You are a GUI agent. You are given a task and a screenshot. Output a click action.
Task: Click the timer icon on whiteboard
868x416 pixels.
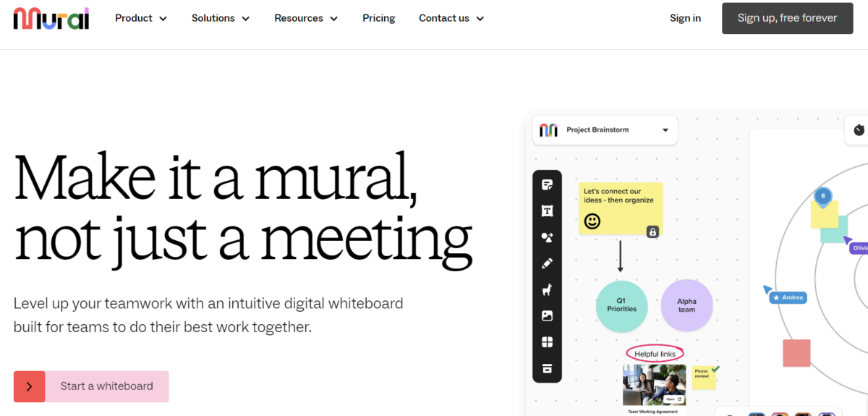tap(859, 130)
